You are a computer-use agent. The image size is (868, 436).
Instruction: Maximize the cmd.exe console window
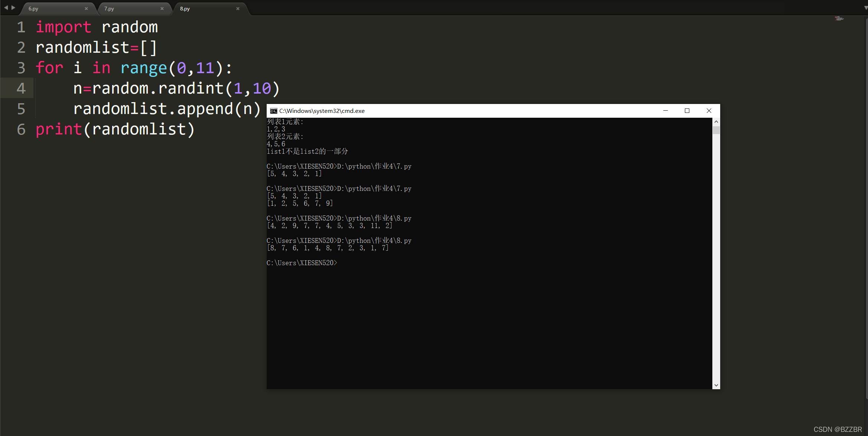687,111
